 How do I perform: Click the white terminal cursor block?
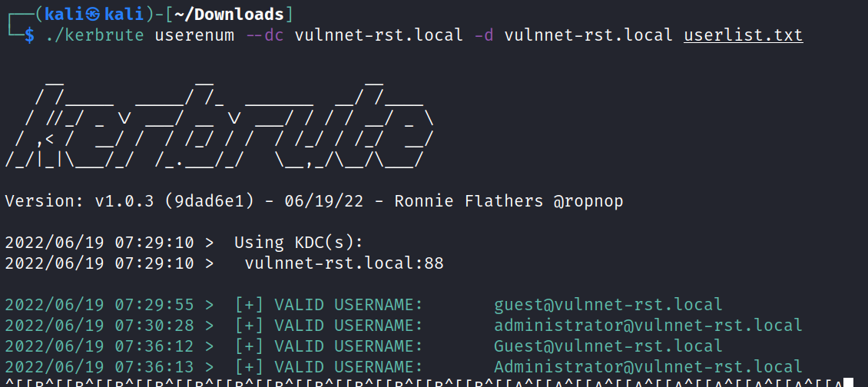(848, 382)
